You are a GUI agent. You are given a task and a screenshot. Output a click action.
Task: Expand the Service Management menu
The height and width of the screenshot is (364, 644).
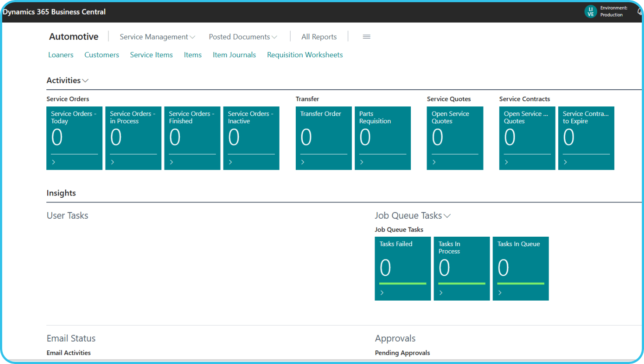coord(157,37)
